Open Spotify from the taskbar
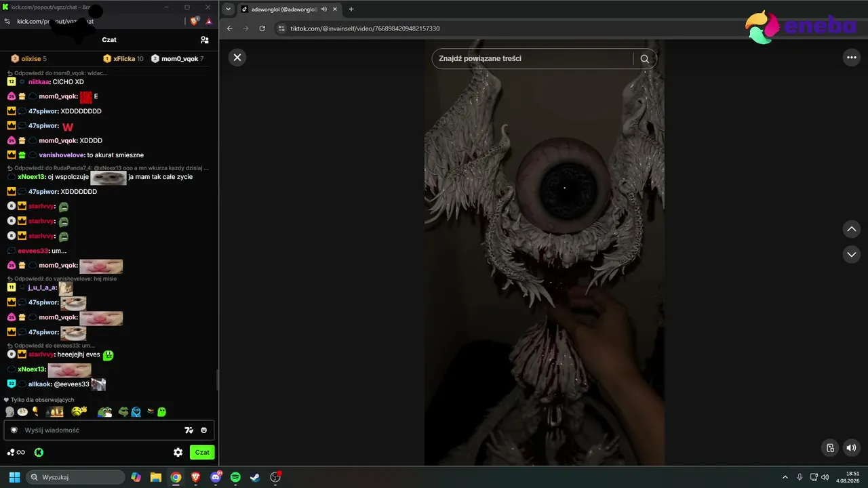This screenshot has width=868, height=488. click(x=235, y=477)
